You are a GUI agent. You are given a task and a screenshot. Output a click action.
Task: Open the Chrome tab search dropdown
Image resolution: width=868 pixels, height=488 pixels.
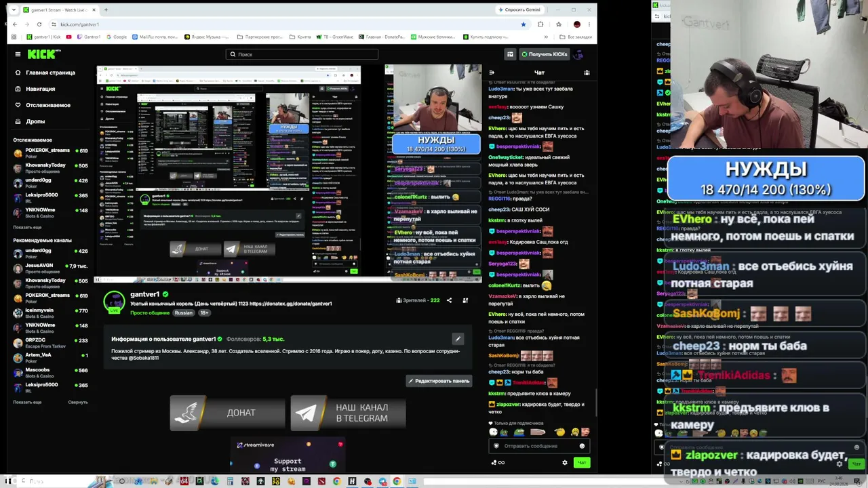13,9
